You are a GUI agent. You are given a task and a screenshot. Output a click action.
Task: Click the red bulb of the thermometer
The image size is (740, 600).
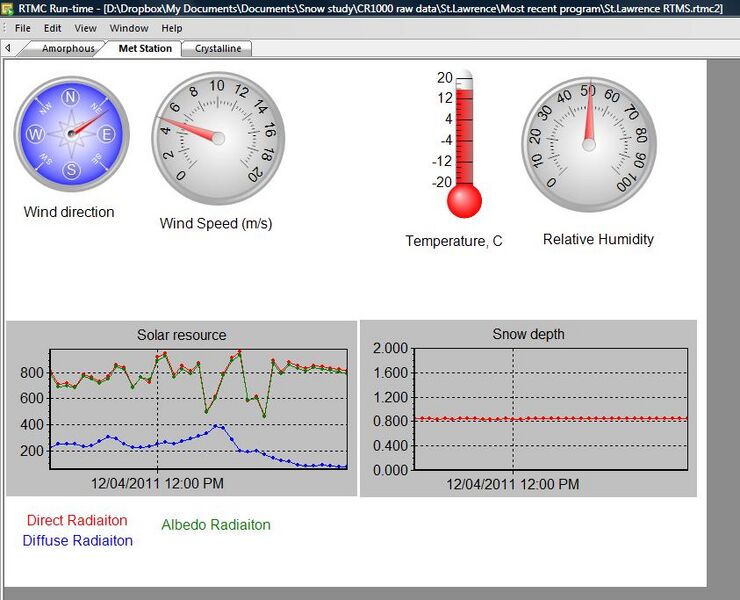[x=464, y=201]
